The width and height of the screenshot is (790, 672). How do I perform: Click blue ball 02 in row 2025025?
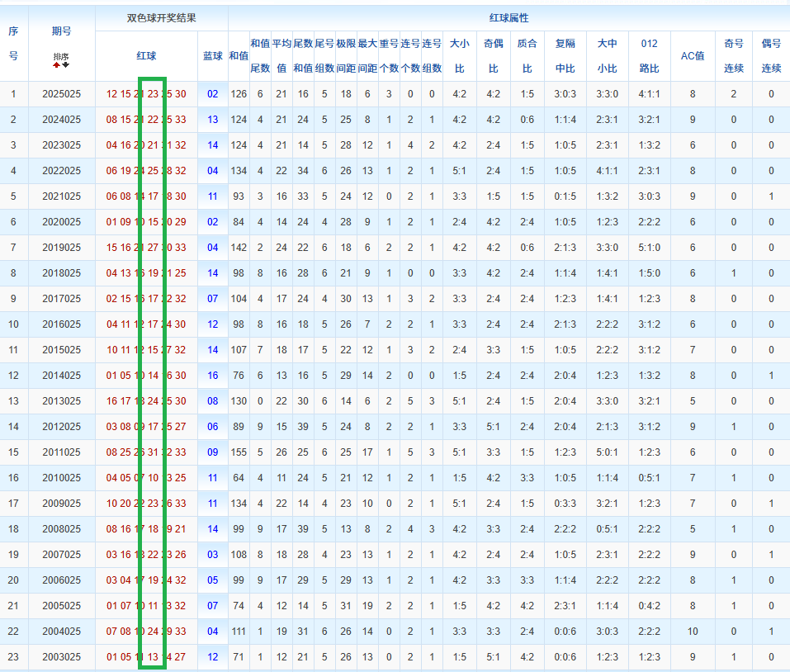(213, 94)
